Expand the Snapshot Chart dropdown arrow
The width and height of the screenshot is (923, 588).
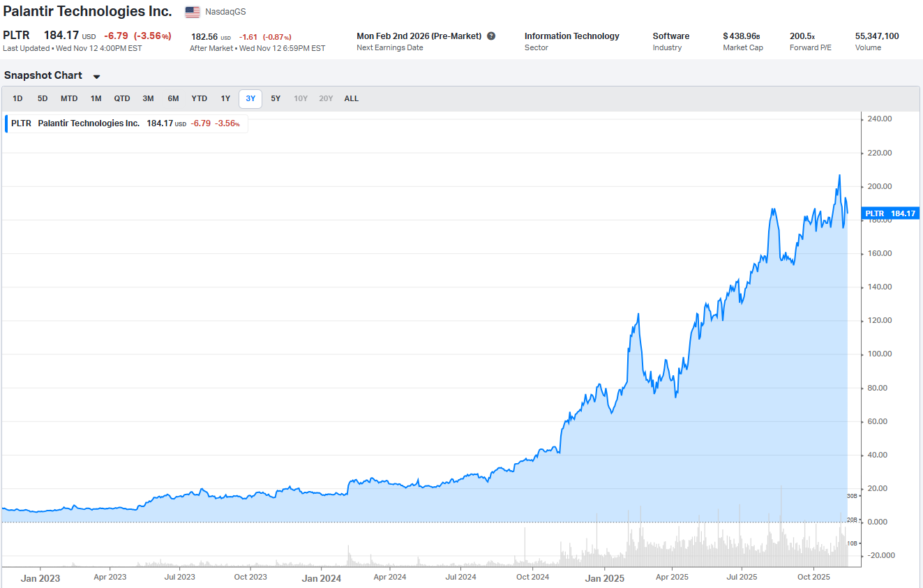point(96,77)
